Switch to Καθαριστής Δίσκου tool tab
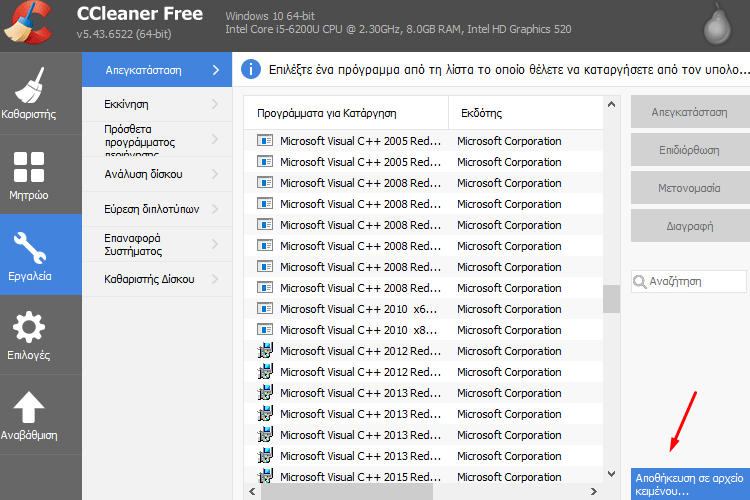This screenshot has height=500, width=750. click(x=149, y=279)
